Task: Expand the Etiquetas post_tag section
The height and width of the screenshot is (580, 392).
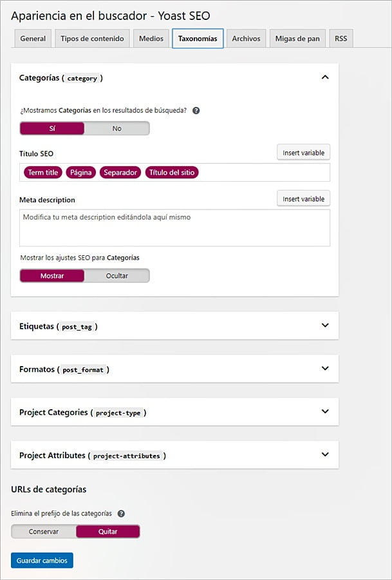Action: click(x=325, y=325)
